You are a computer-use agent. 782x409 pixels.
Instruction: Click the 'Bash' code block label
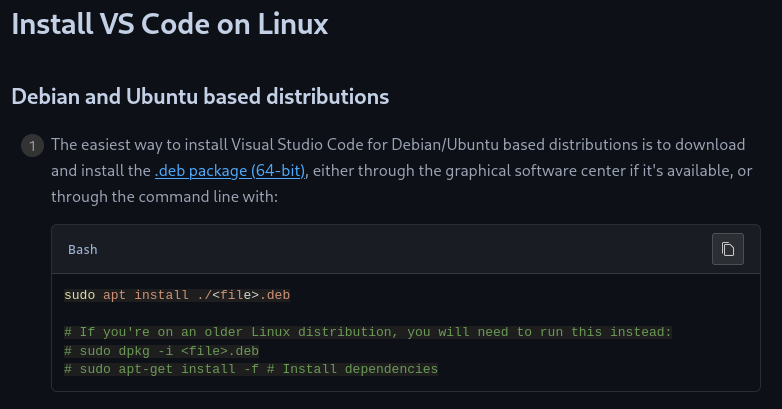pyautogui.click(x=83, y=249)
